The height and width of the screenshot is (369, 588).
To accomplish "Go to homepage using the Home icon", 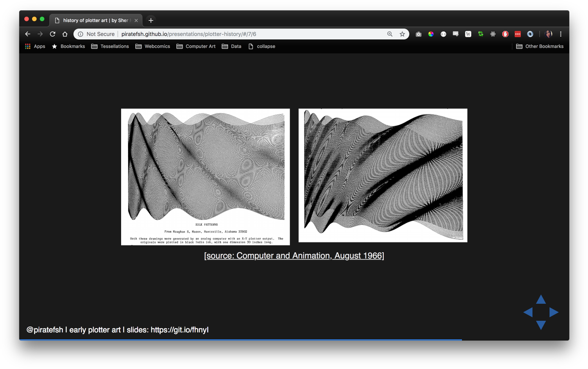I will [x=64, y=34].
